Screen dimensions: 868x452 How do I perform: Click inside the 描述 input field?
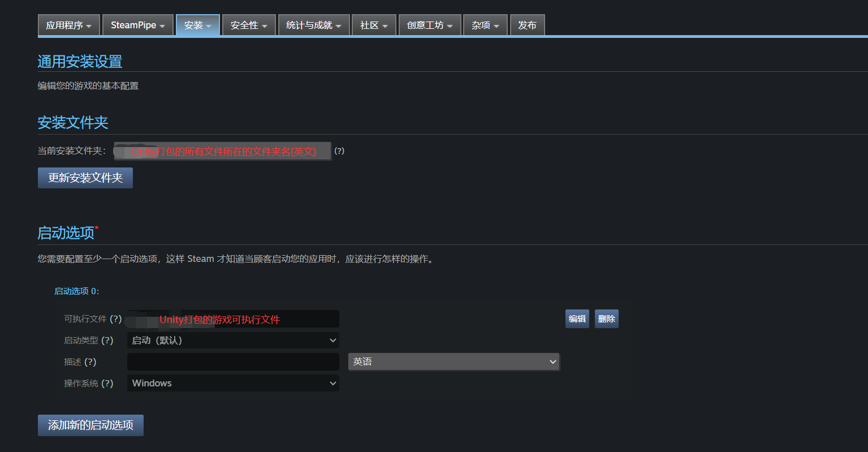coord(233,361)
